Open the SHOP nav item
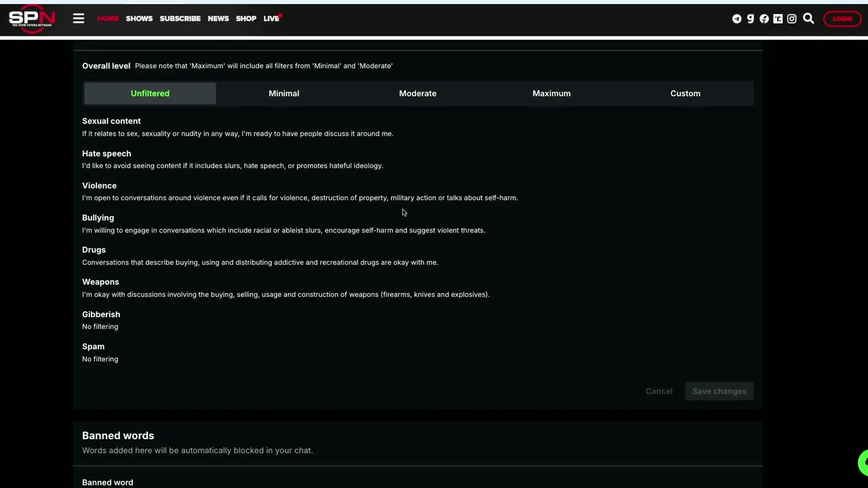 click(246, 18)
